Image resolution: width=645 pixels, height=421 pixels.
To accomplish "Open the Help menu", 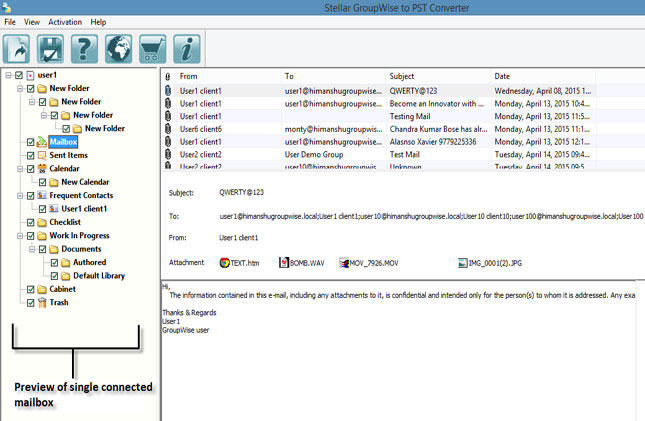I will [98, 22].
